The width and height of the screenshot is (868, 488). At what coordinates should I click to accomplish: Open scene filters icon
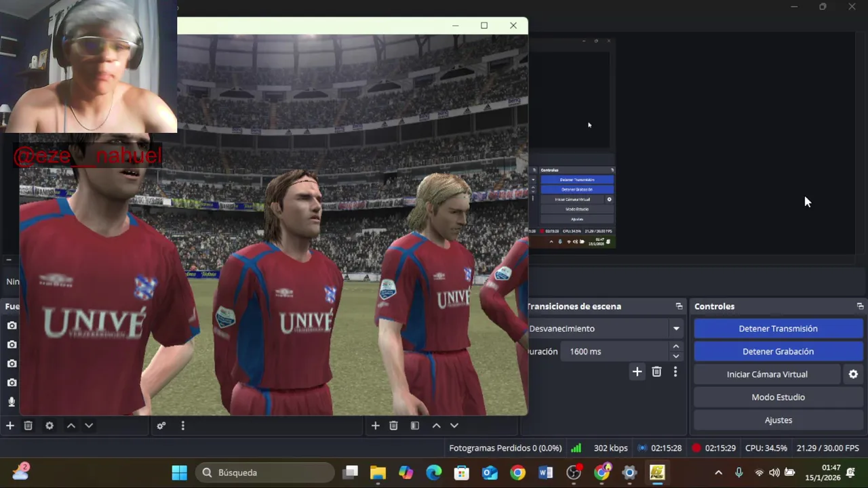coord(415,426)
